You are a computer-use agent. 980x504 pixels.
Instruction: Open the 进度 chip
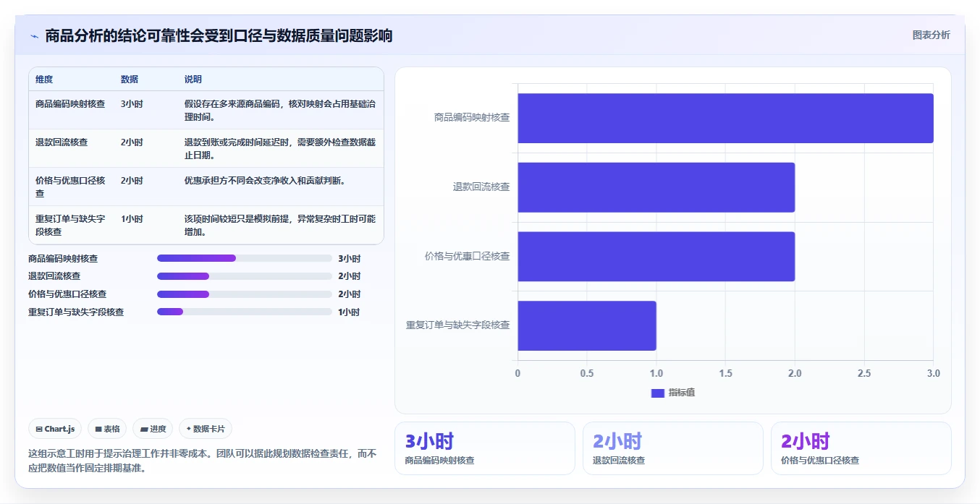[x=153, y=429]
